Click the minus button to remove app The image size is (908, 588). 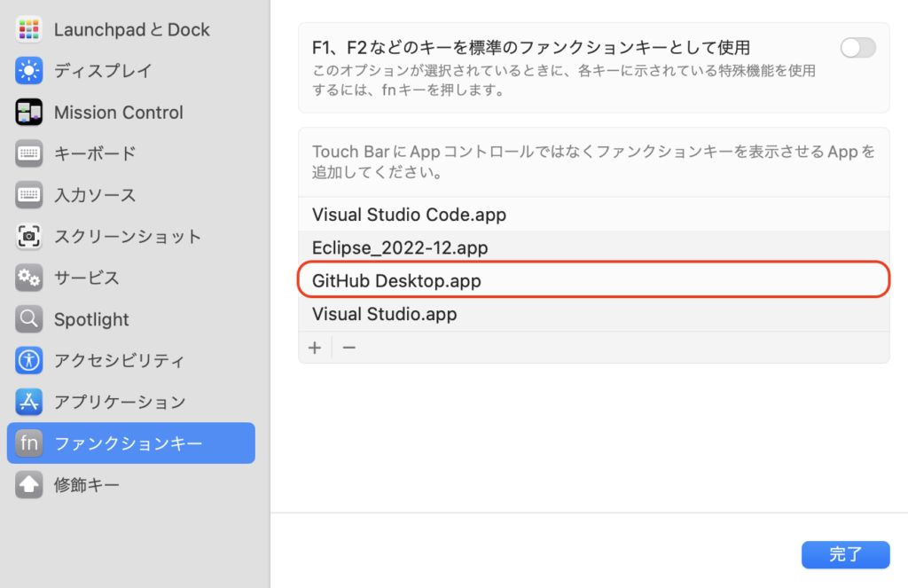tap(349, 348)
